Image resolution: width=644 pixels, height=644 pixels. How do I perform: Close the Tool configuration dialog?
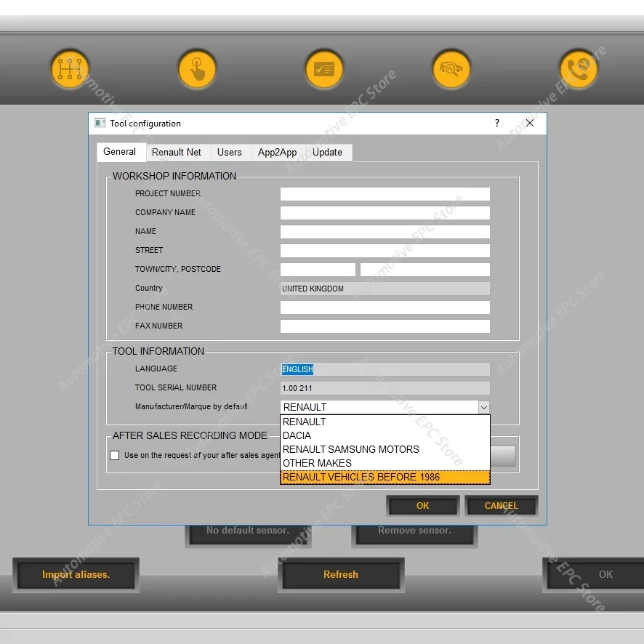[530, 123]
